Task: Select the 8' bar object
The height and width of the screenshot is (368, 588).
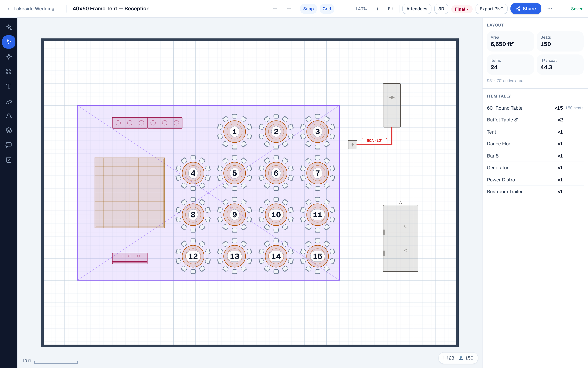Action: tap(130, 258)
